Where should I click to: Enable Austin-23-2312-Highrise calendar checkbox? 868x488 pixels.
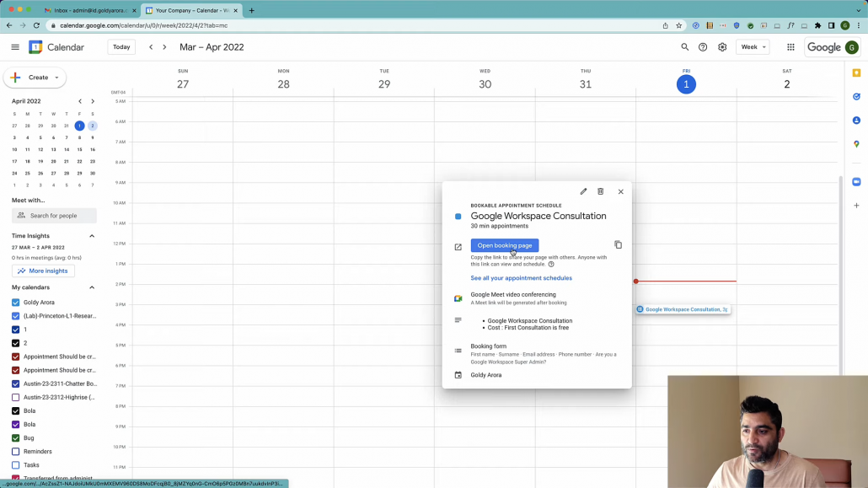click(15, 397)
